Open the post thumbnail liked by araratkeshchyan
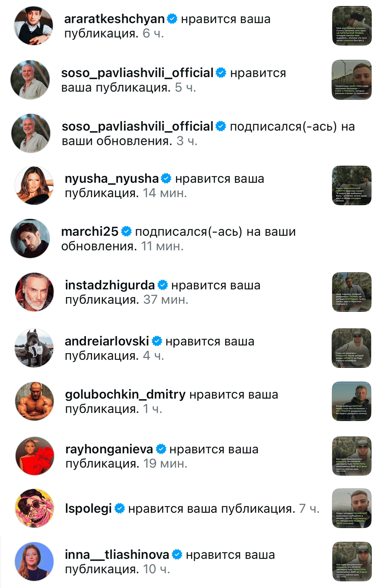This screenshot has width=386, height=588. point(352,26)
